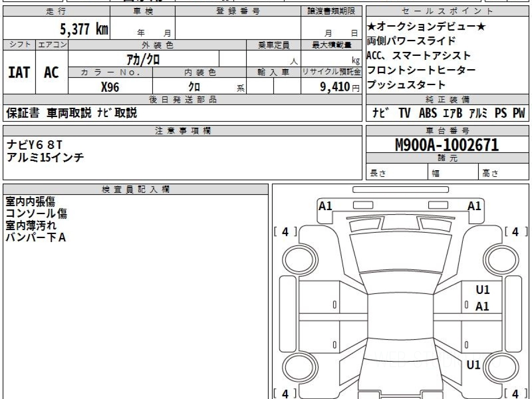The height and width of the screenshot is (399, 532).
Task: Click the リサイクル預託金 header
Action: [331, 72]
